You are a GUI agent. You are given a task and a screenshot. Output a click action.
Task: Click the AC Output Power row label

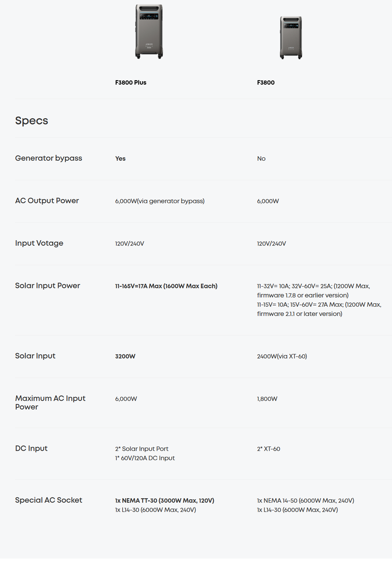(47, 201)
